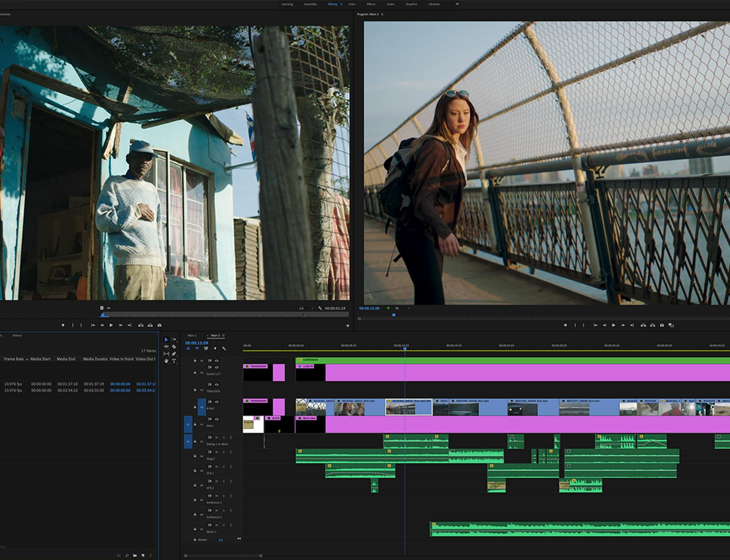Switch to Effects workspace
The height and width of the screenshot is (560, 730).
(371, 4)
